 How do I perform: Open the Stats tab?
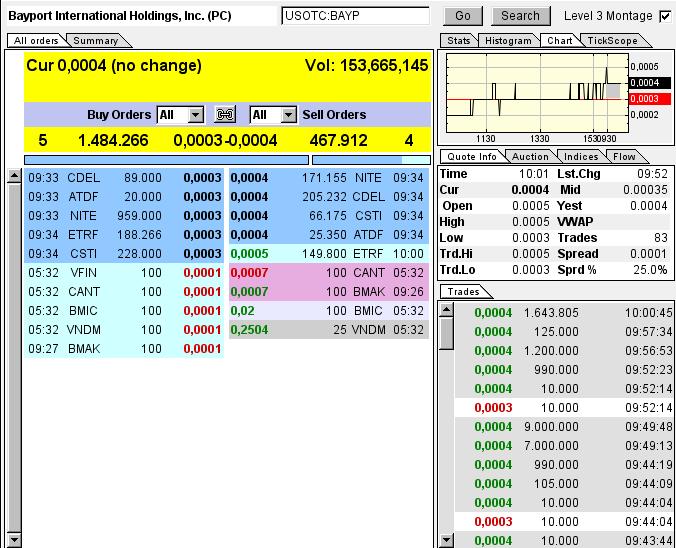(x=458, y=41)
